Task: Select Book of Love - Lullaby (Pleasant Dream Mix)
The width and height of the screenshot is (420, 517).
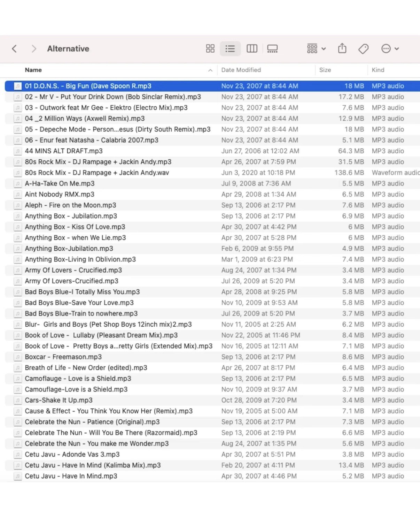Action: [x=101, y=335]
